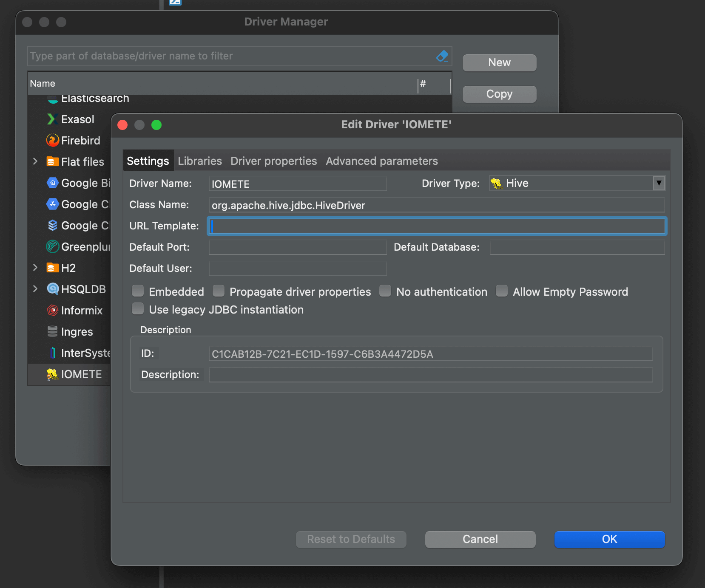Click Reset to Defaults button

(x=351, y=539)
